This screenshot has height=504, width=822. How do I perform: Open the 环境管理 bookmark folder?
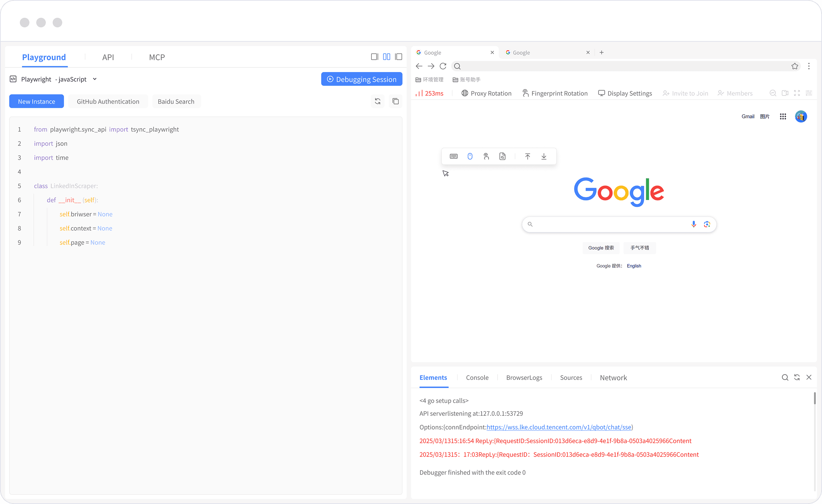click(429, 79)
